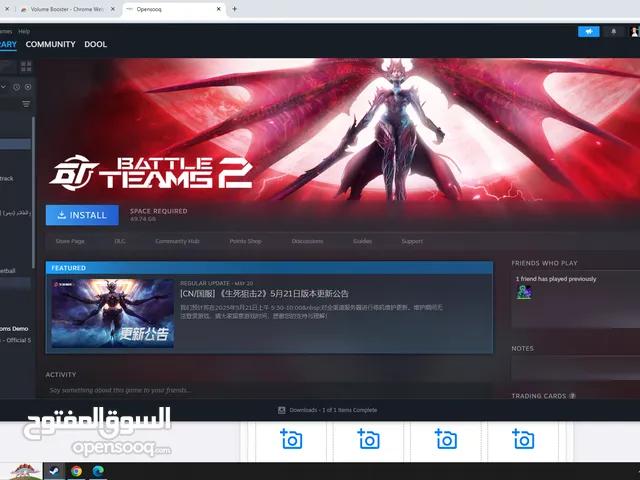Select the Opensooq browser tab
Viewport: 640px width, 480px height.
point(173,9)
